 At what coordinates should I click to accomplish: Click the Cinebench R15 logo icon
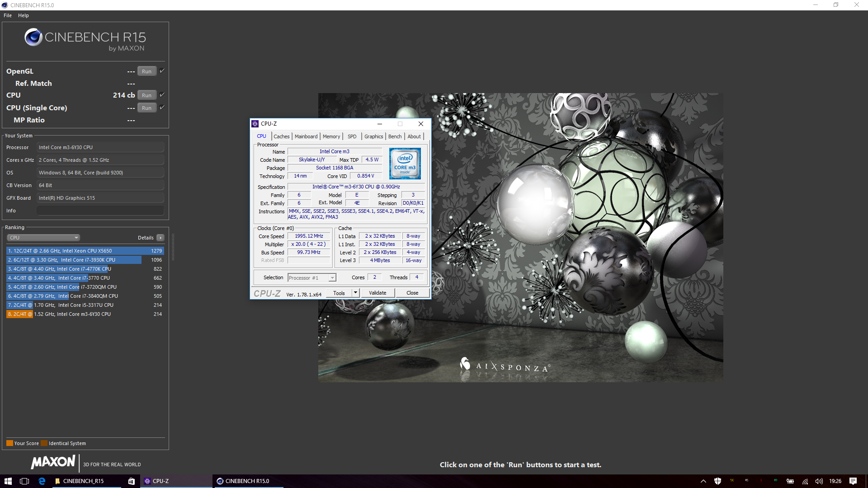click(33, 37)
